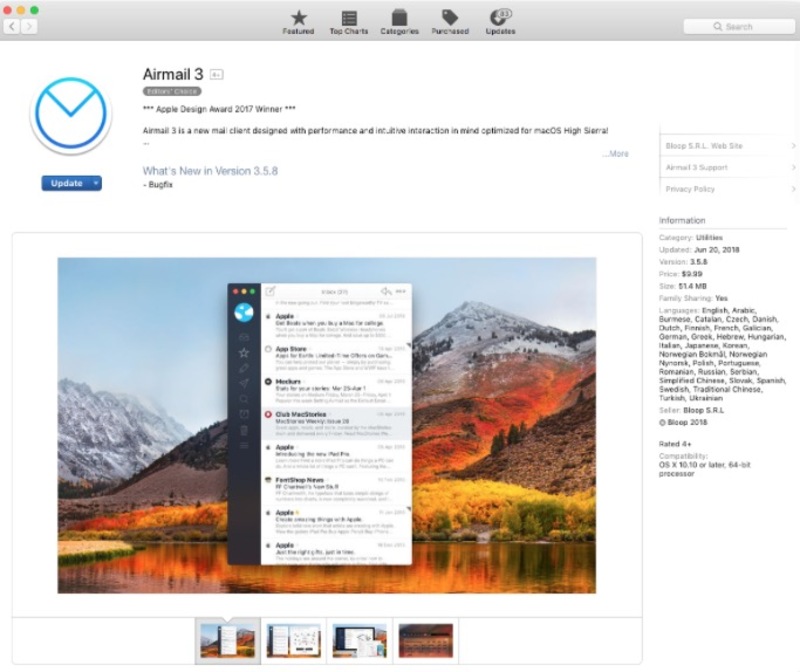800x672 pixels.
Task: Click the Apple Design Award 2017 Winner text
Action: point(219,109)
